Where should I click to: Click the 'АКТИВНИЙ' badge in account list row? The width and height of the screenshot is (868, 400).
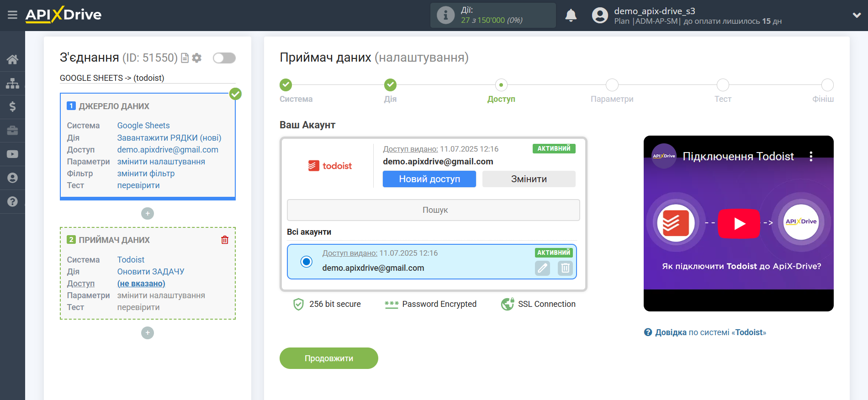(x=554, y=253)
